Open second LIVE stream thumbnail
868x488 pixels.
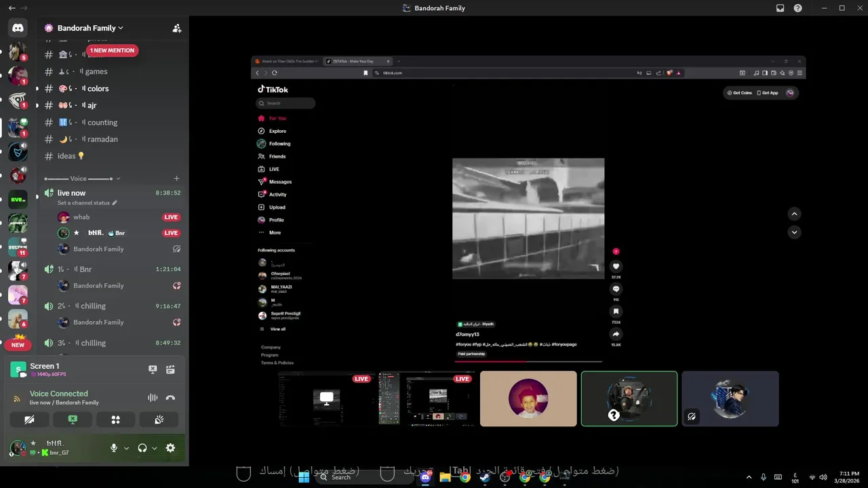pyautogui.click(x=427, y=399)
